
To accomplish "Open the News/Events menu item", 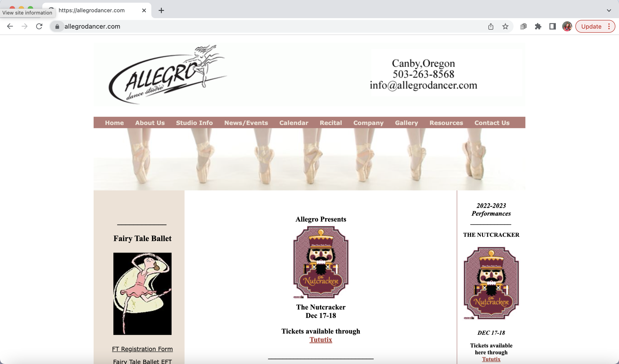I will tap(246, 123).
